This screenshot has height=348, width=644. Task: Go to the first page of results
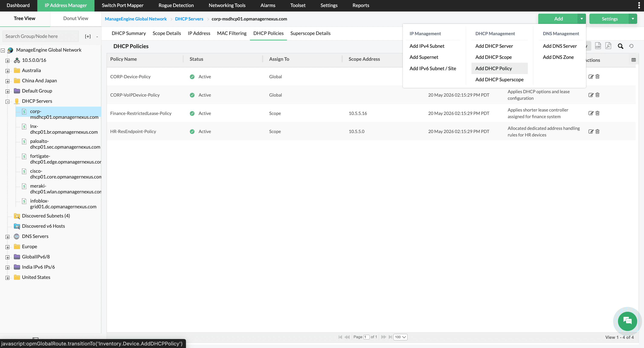[x=340, y=337]
